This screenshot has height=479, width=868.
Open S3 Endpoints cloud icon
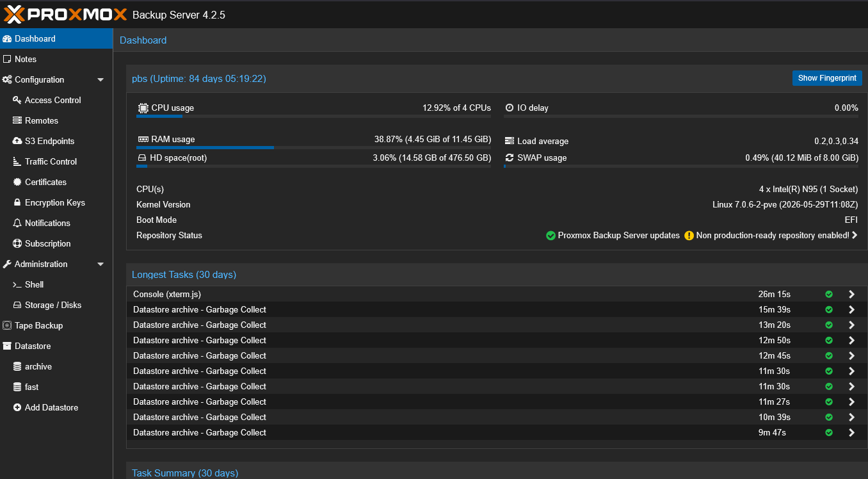coord(17,141)
